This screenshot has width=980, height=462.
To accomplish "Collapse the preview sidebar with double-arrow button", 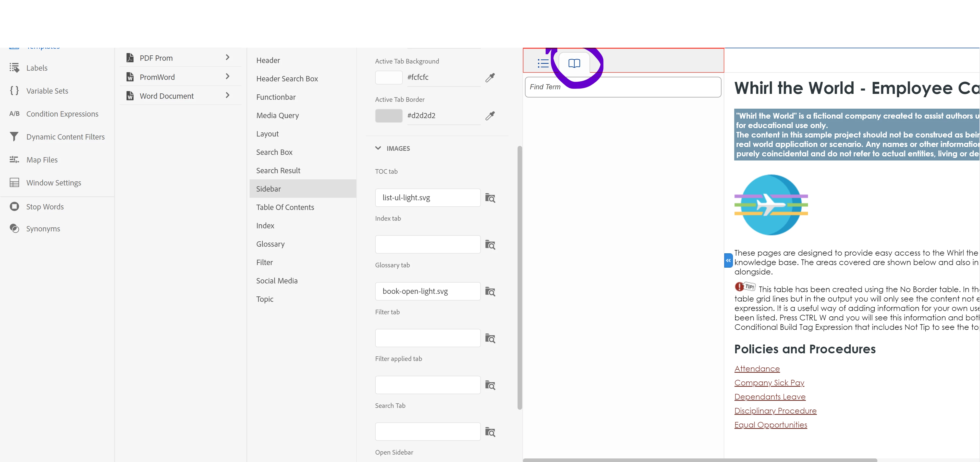I will click(728, 260).
